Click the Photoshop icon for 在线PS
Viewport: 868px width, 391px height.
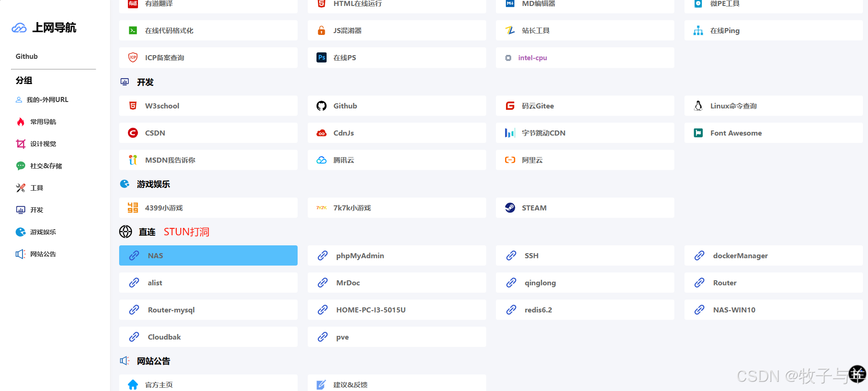point(322,57)
